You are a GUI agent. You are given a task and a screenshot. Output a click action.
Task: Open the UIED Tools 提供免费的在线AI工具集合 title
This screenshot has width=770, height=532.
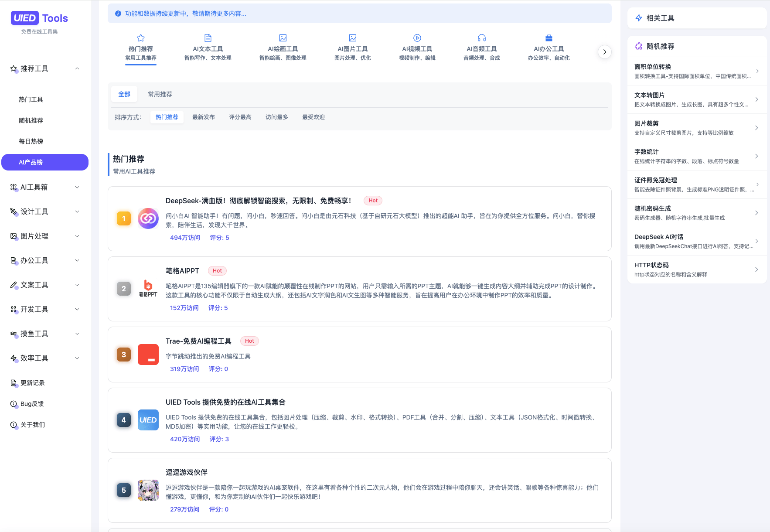pos(225,402)
